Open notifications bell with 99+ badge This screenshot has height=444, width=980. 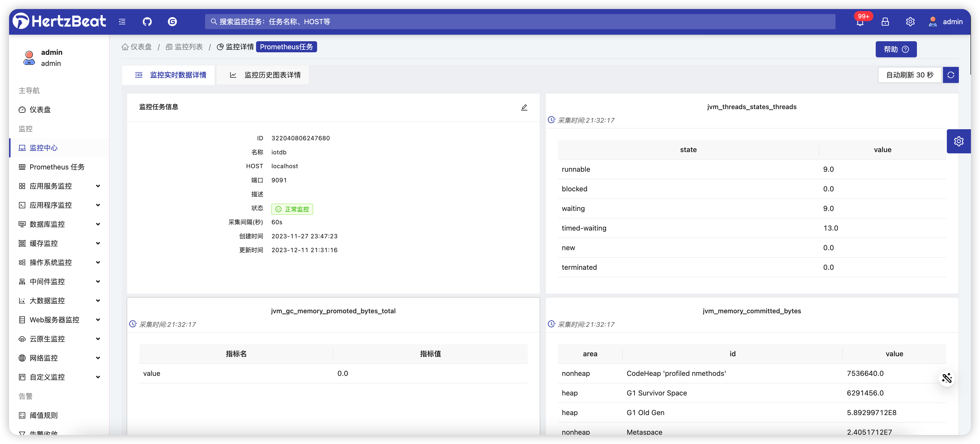pyautogui.click(x=860, y=22)
